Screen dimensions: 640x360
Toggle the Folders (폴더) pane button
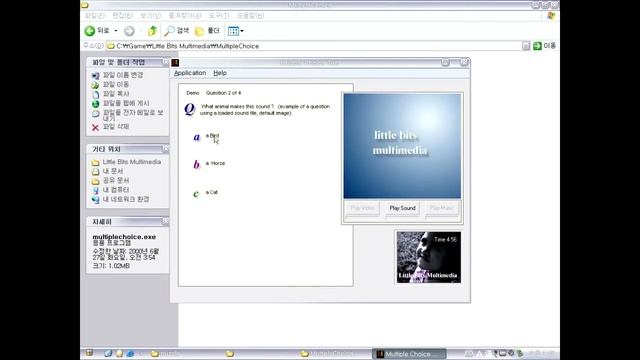tap(207, 31)
